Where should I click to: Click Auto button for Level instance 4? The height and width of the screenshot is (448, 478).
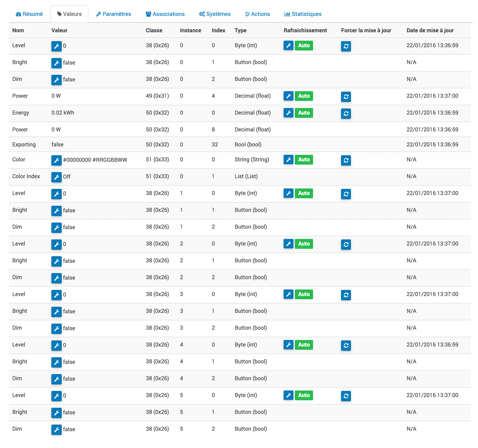(304, 345)
